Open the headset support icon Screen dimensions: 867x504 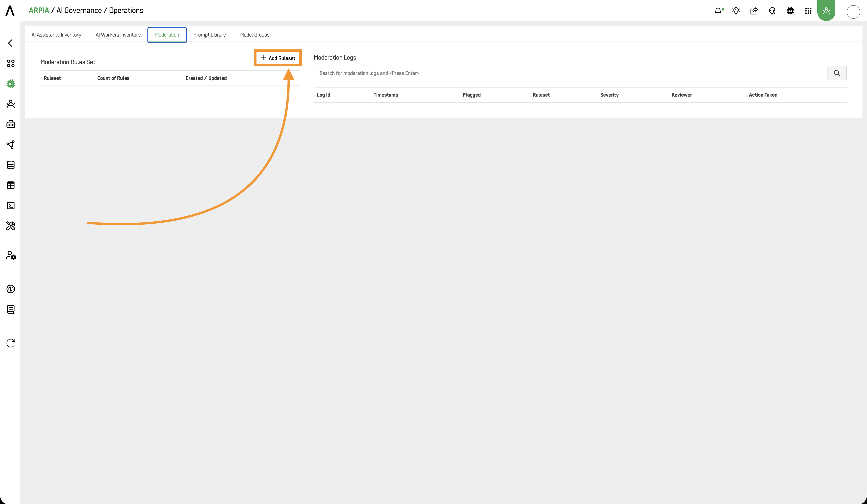772,11
